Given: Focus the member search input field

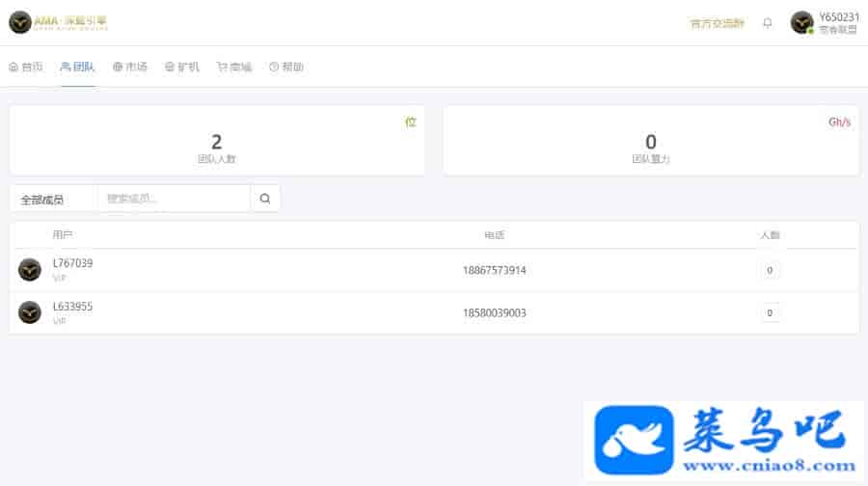Looking at the screenshot, I should click(174, 199).
